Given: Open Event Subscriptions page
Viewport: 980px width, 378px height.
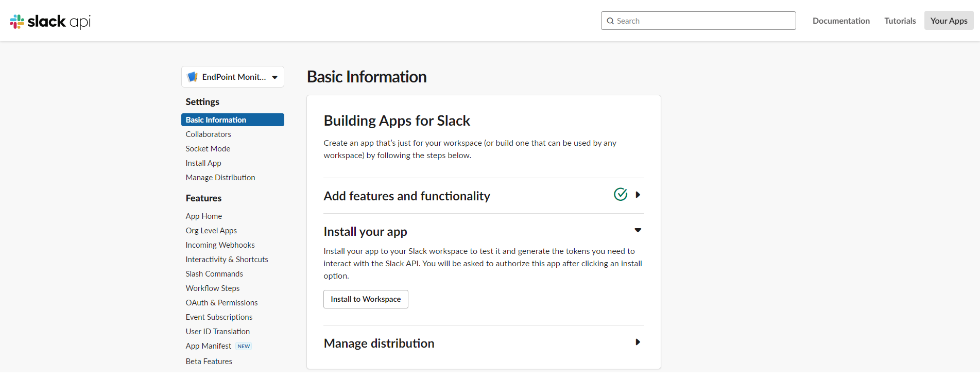Looking at the screenshot, I should coord(219,317).
